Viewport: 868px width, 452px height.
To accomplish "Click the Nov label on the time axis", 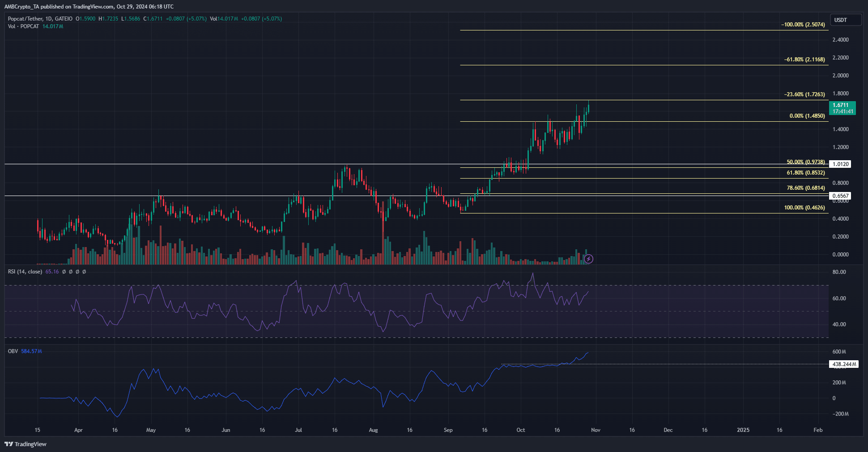I will [596, 430].
